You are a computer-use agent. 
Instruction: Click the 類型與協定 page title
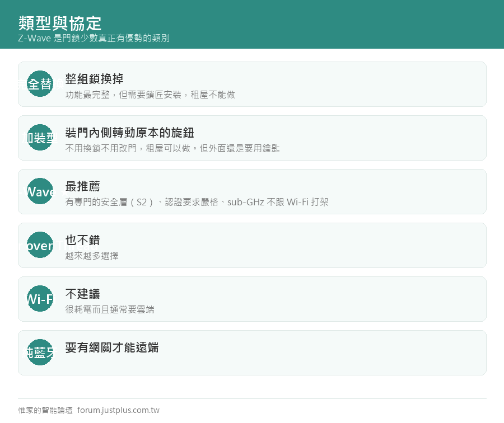point(60,23)
